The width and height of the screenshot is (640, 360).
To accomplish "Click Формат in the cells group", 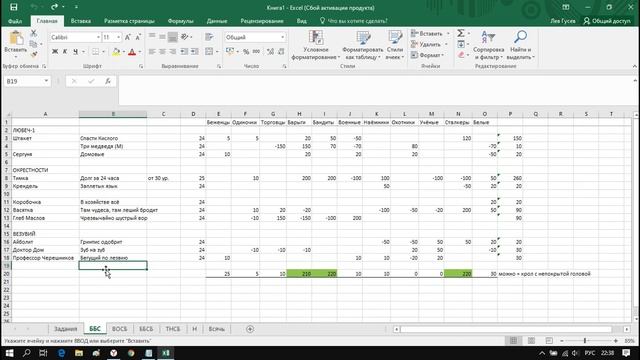I will pyautogui.click(x=427, y=55).
